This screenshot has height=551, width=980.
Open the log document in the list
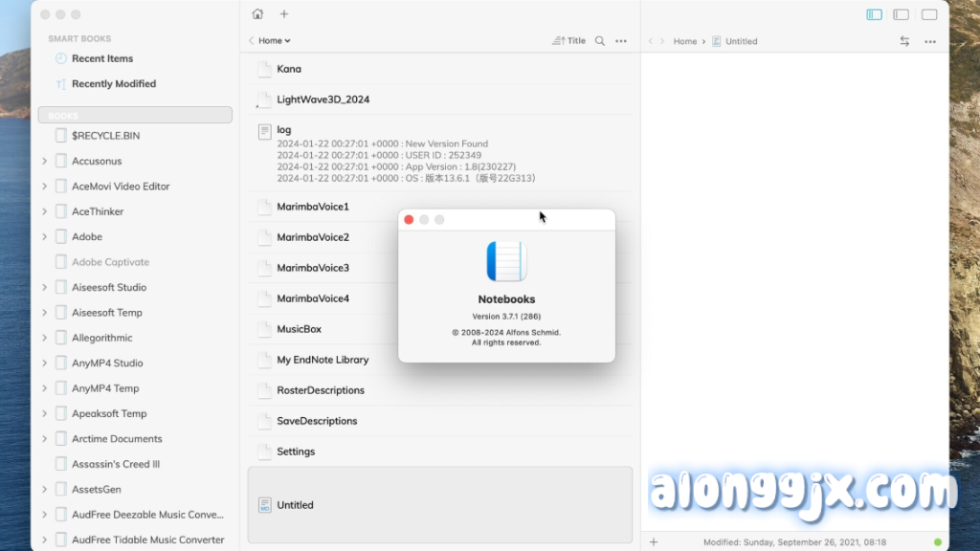click(284, 130)
